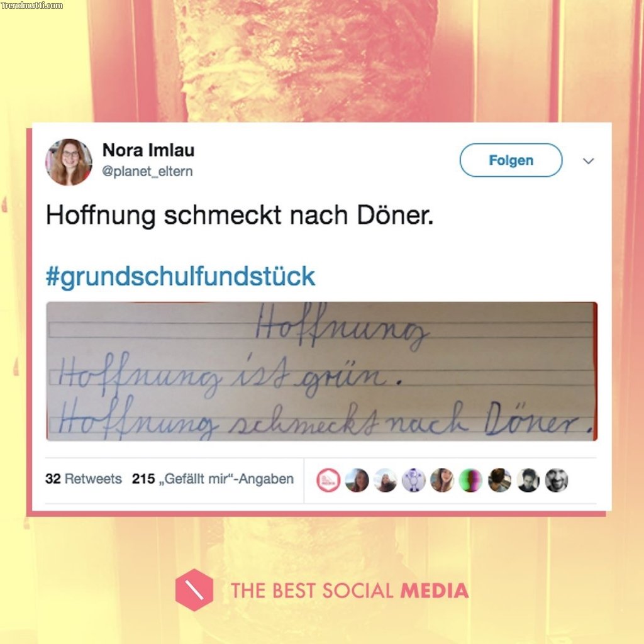Click the hexagon logo of The Best Social Media
This screenshot has height=644, width=644.
194,590
